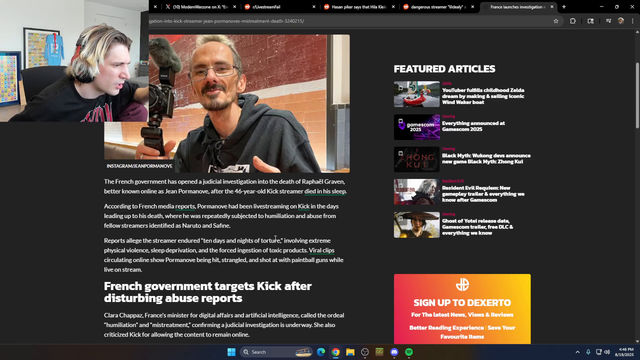Click the taskbar Search box
Screen dimensions: 640x360
[276, 352]
